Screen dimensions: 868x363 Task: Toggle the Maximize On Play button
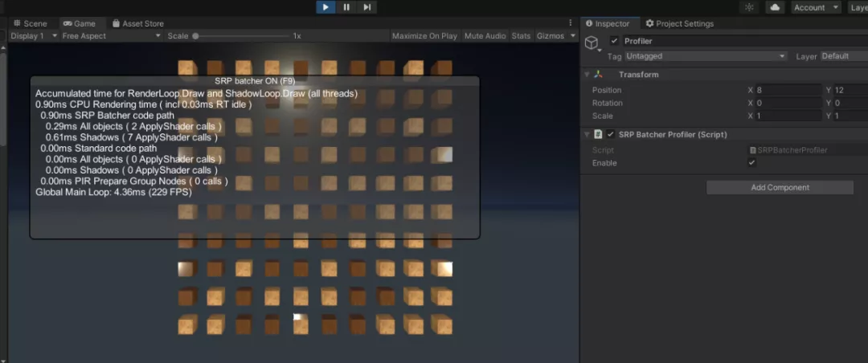coord(424,36)
